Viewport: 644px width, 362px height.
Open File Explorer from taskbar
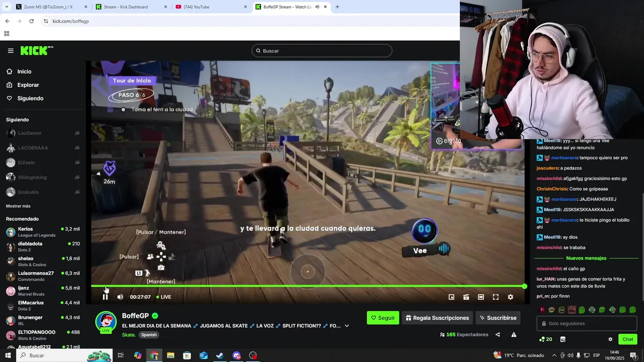171,355
